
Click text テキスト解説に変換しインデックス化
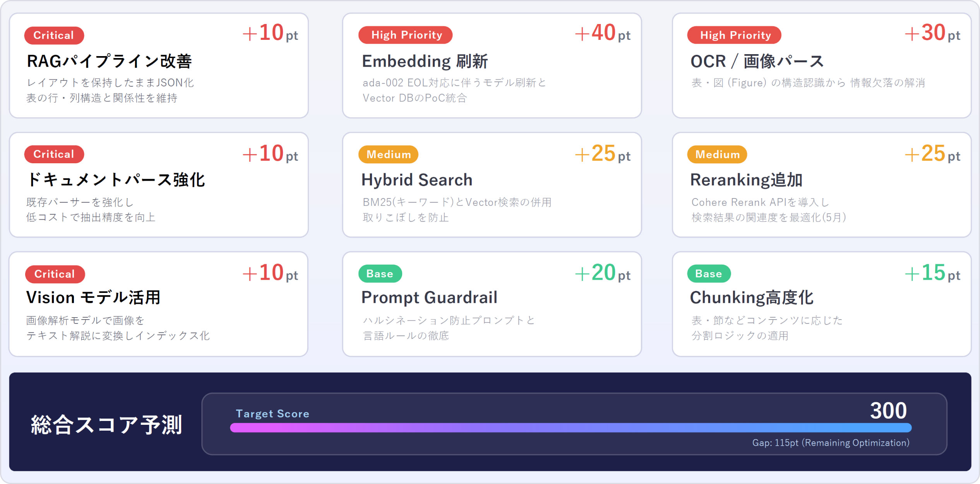(x=118, y=335)
